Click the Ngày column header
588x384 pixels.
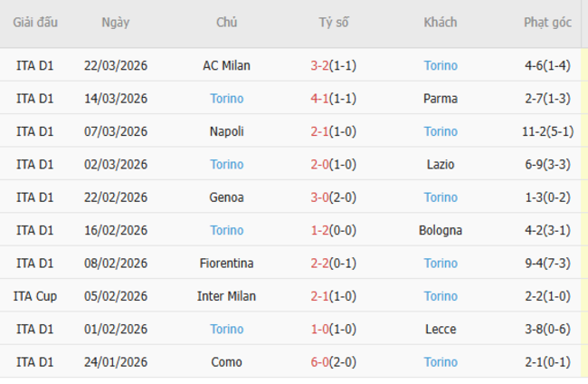[x=115, y=23]
